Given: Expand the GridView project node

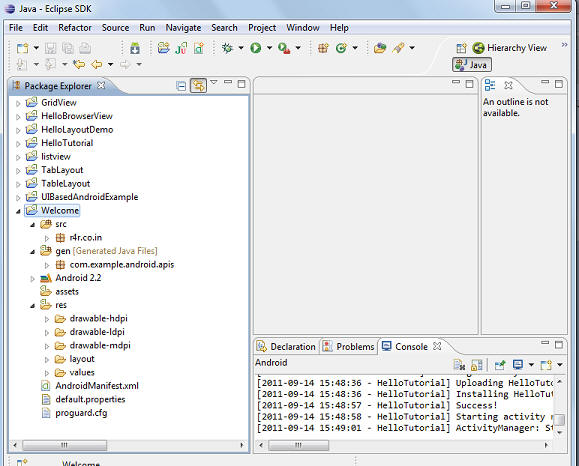Looking at the screenshot, I should 18,103.
